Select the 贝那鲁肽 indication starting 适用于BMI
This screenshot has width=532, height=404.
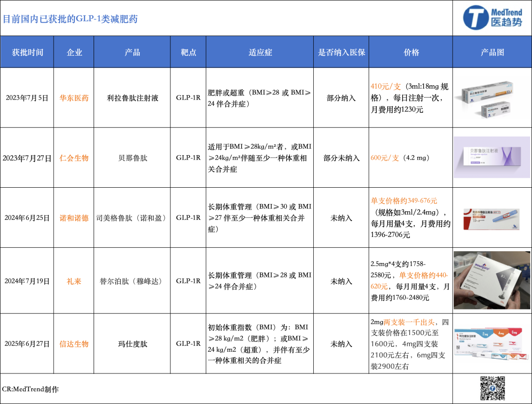260,158
